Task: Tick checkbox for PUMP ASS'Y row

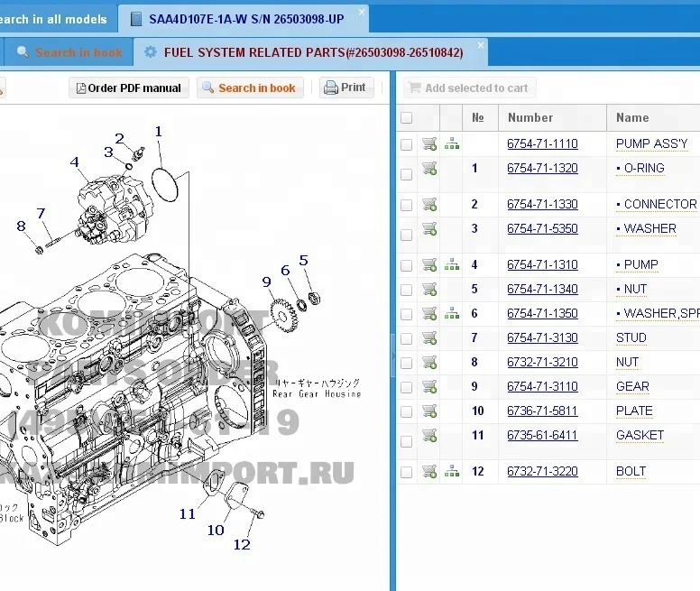Action: [x=406, y=144]
